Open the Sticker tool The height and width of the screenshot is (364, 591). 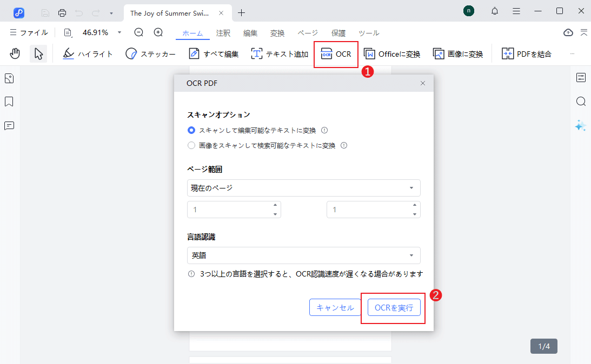point(150,53)
